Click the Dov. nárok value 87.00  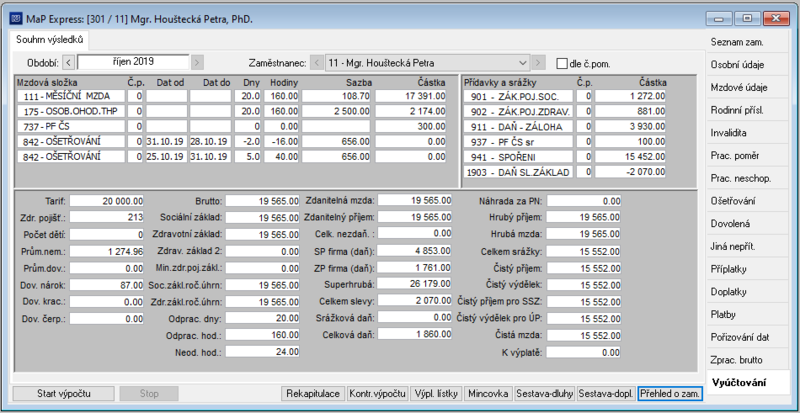[x=107, y=285]
